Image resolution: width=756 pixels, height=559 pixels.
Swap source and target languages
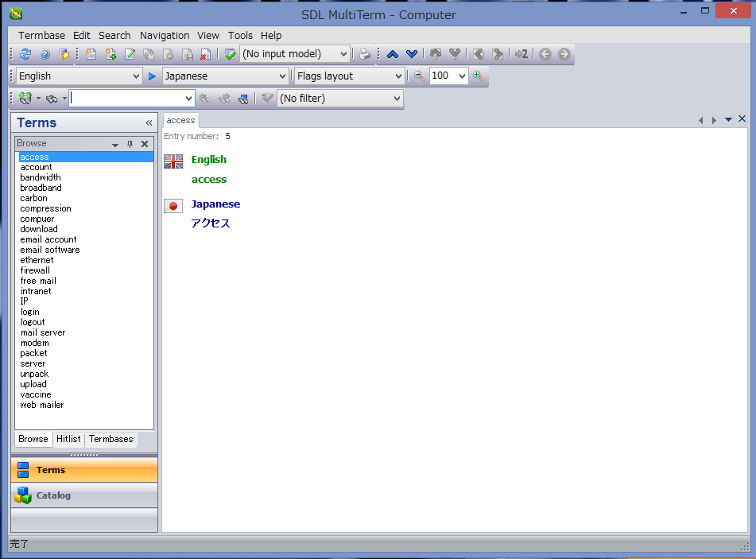(x=151, y=76)
